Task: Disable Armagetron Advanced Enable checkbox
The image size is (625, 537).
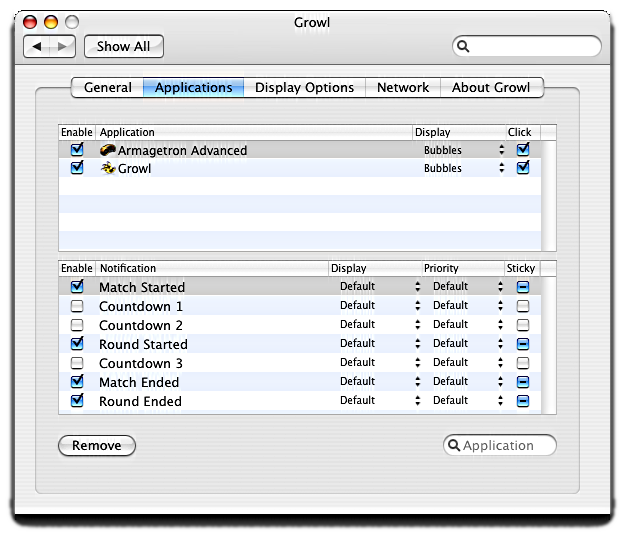Action: [77, 150]
